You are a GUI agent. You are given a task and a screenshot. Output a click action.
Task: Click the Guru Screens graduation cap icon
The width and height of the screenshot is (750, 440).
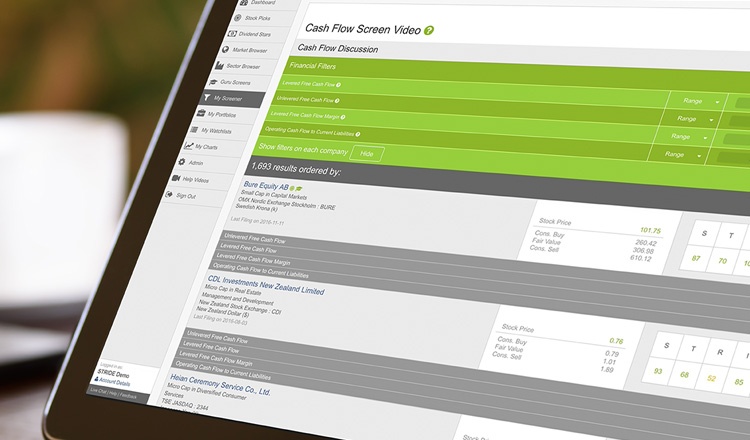213,82
